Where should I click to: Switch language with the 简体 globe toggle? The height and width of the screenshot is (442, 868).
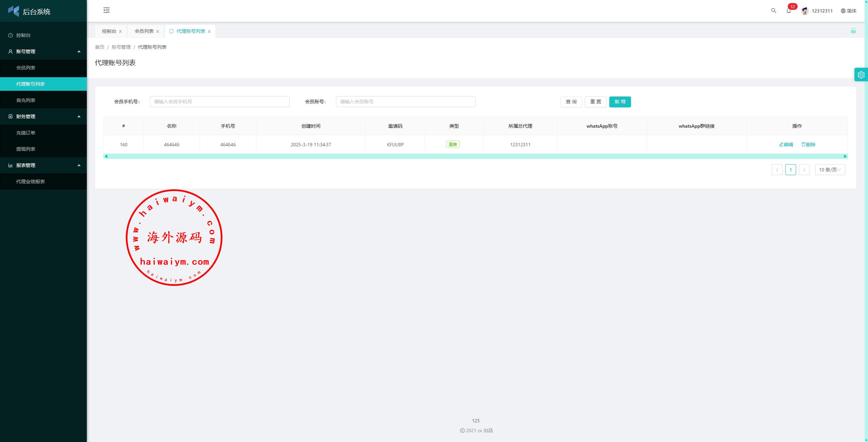848,11
